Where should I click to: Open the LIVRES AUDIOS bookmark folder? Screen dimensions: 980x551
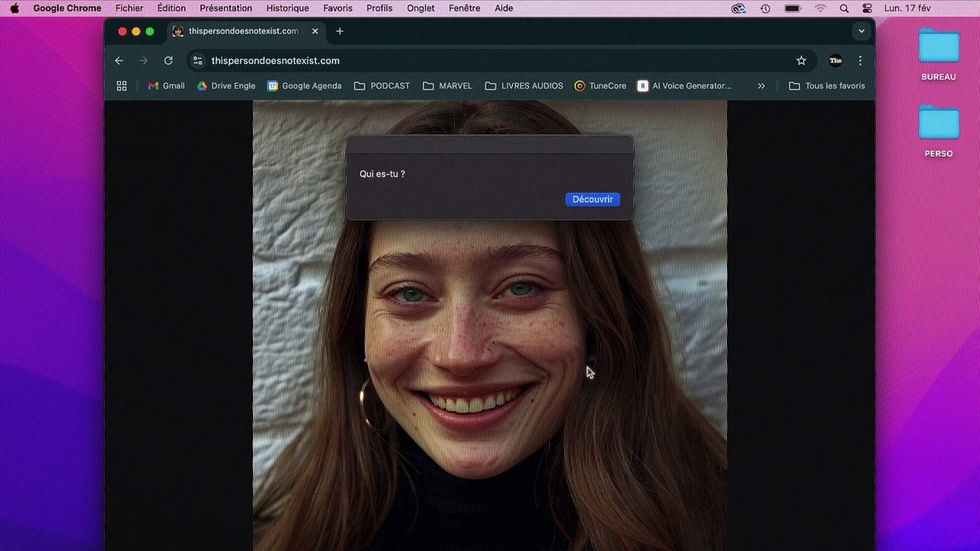[x=524, y=86]
